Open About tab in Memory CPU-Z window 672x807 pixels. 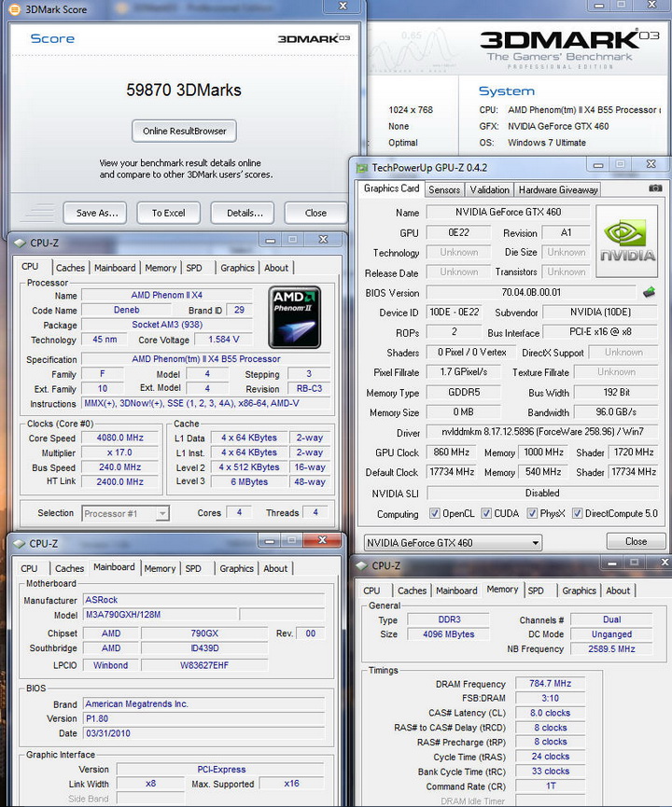pos(618,591)
